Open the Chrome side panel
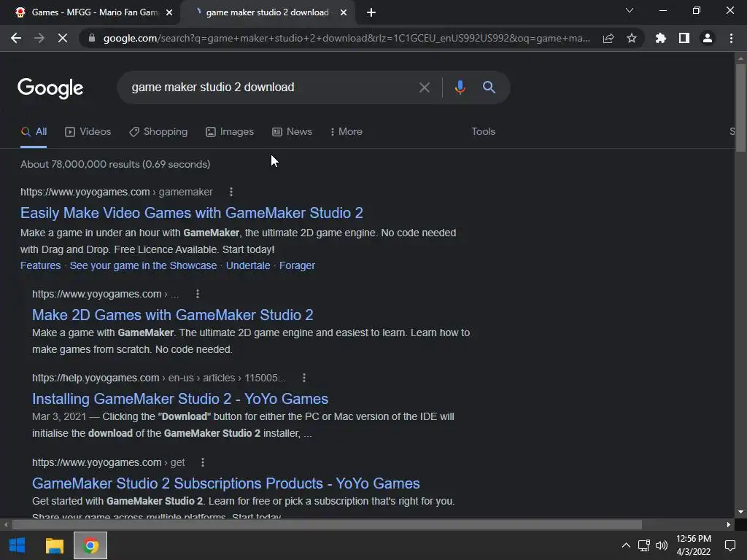 point(684,38)
